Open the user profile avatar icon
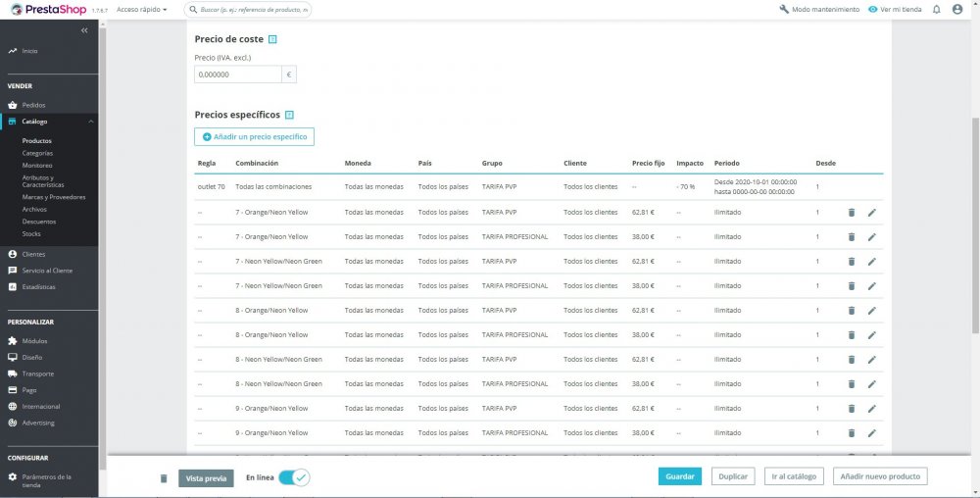980x498 pixels. (957, 10)
